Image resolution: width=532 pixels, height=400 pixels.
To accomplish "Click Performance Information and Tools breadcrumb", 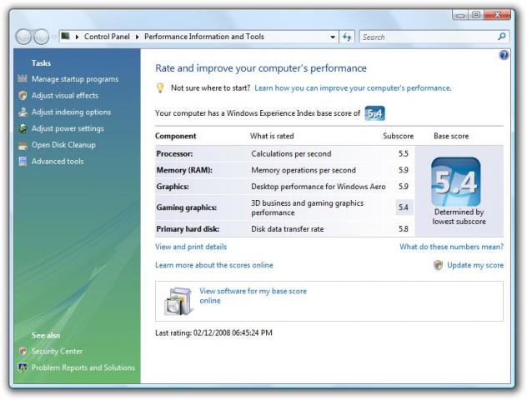I will 204,37.
